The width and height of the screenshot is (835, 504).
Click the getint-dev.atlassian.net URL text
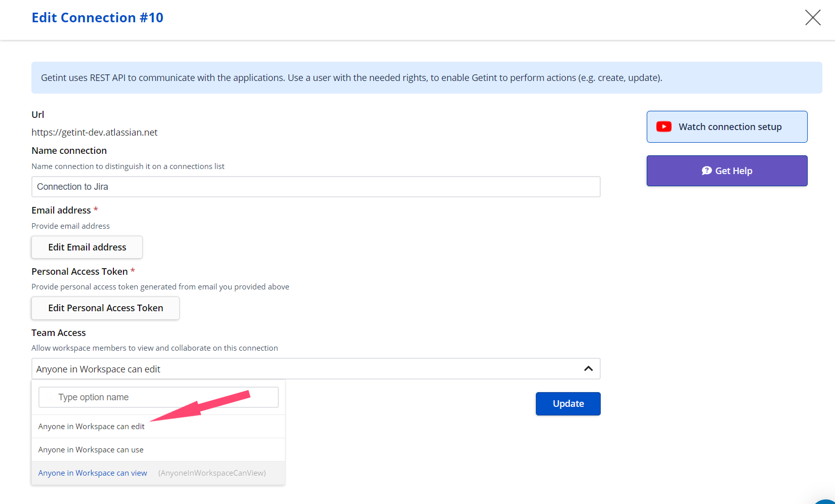pos(95,133)
